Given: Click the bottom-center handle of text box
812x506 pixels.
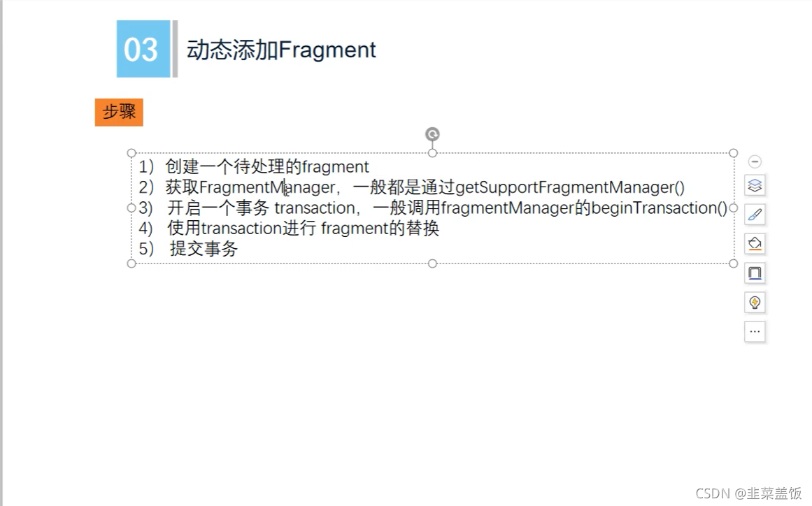Looking at the screenshot, I should click(x=432, y=263).
